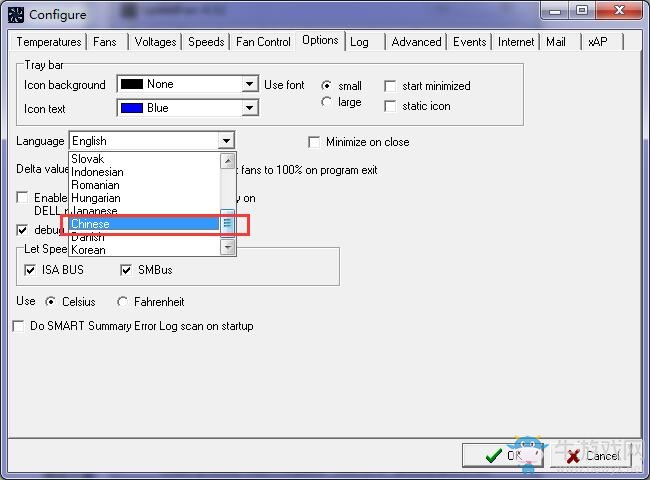Uncheck ISA BUS checkbox
Image resolution: width=650 pixels, height=480 pixels.
click(x=30, y=270)
